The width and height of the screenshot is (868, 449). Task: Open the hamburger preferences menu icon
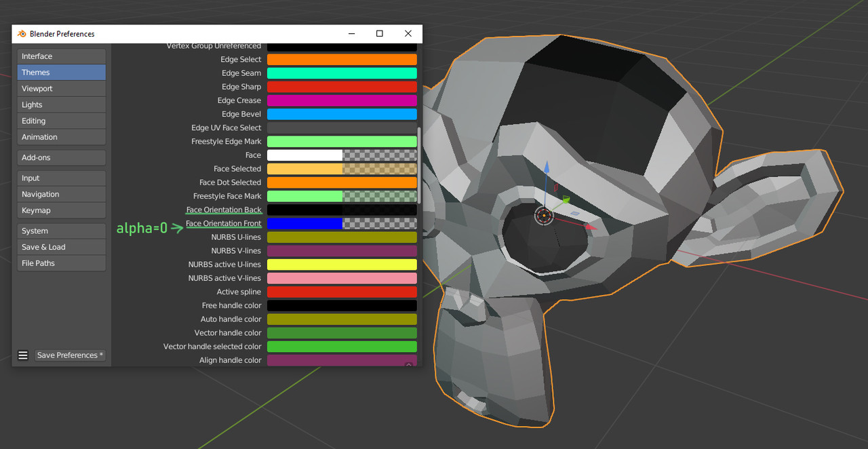tap(23, 355)
